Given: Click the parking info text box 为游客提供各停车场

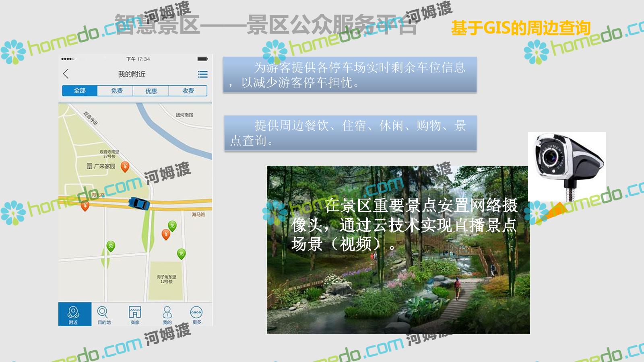Looking at the screenshot, I should pyautogui.click(x=349, y=75).
